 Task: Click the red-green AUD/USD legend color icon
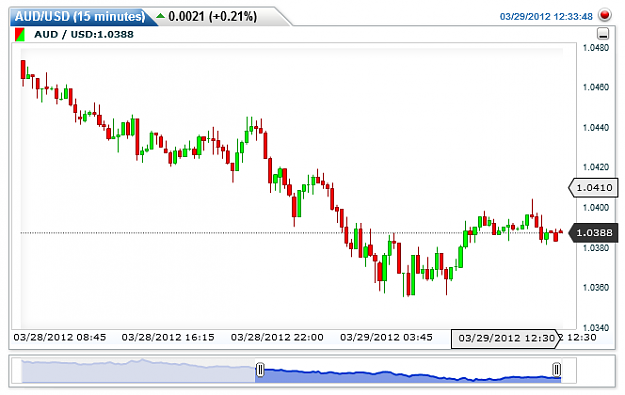tap(20, 34)
